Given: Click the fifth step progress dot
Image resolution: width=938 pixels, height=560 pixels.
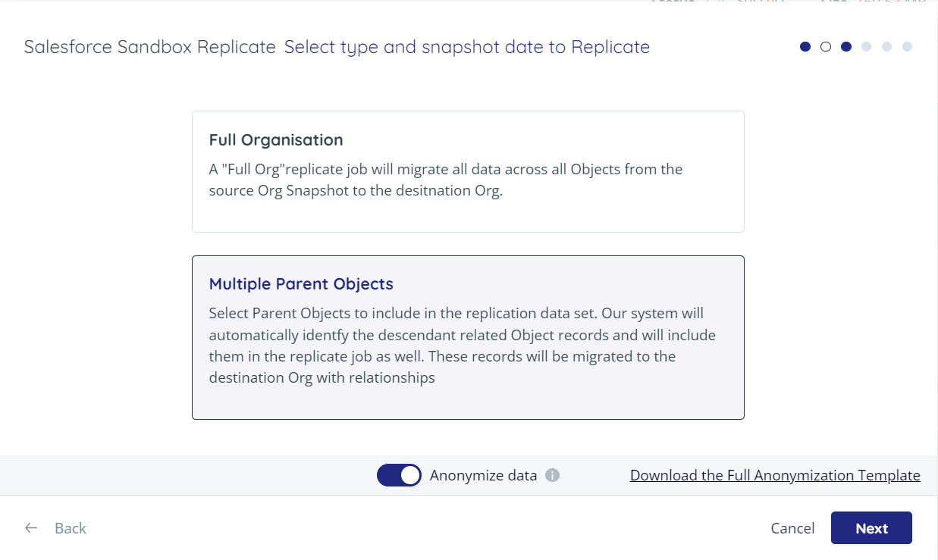Looking at the screenshot, I should (887, 46).
